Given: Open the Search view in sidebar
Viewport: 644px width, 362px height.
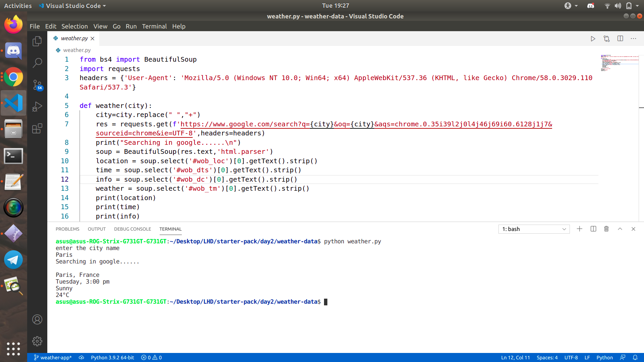Looking at the screenshot, I should tap(37, 63).
